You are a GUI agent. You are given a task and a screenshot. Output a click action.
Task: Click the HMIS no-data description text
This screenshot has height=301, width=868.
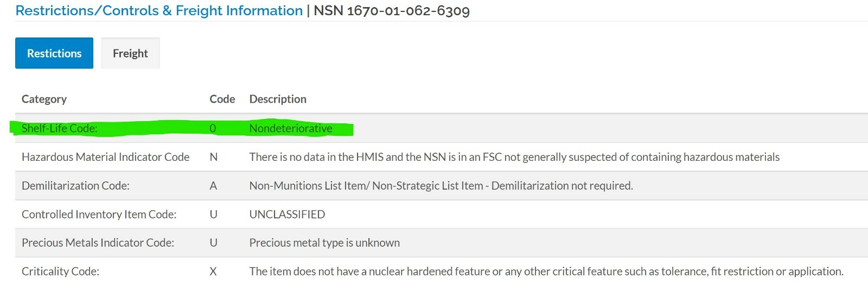point(514,157)
